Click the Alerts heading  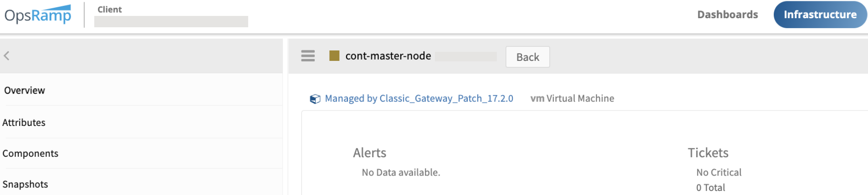click(369, 153)
